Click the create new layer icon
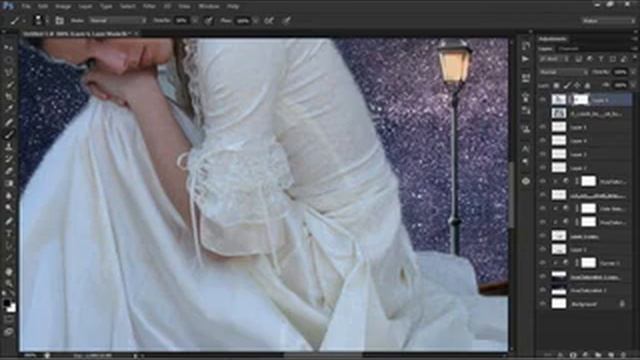 [x=611, y=355]
